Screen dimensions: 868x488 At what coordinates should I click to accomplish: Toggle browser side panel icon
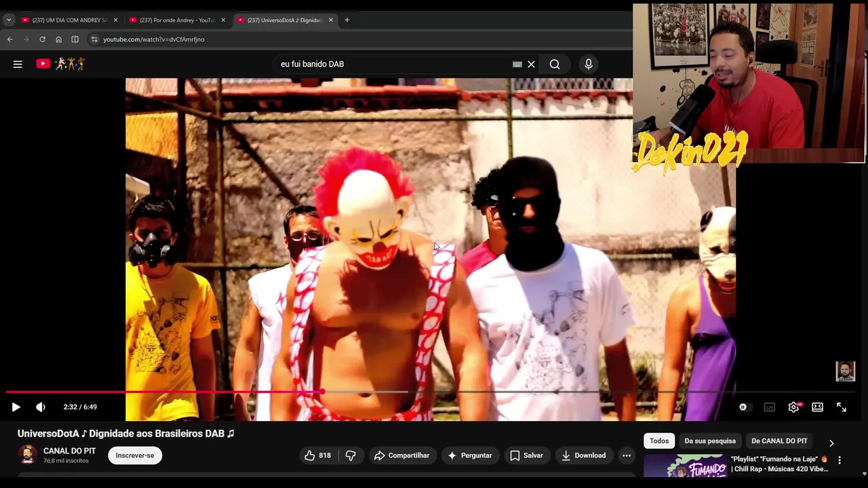click(x=75, y=39)
